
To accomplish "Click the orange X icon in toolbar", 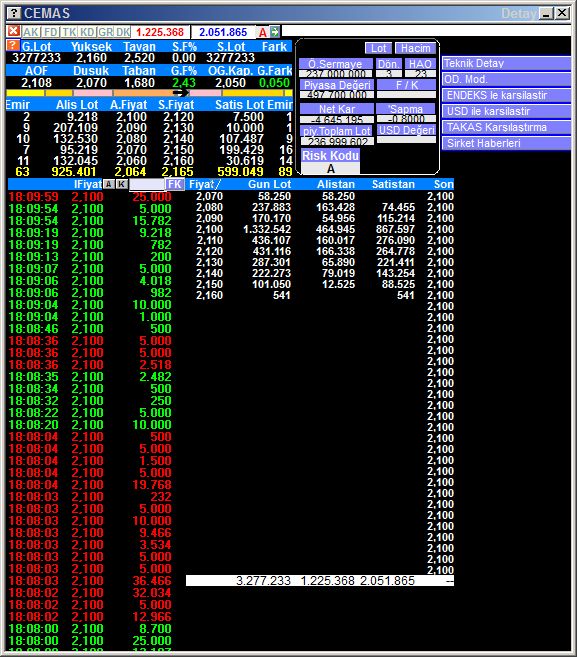I will pos(13,31).
